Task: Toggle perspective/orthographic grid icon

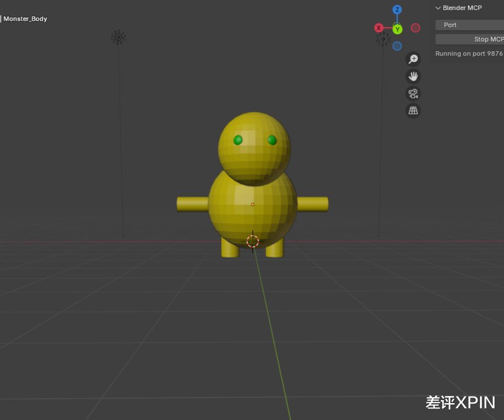Action: pos(413,110)
